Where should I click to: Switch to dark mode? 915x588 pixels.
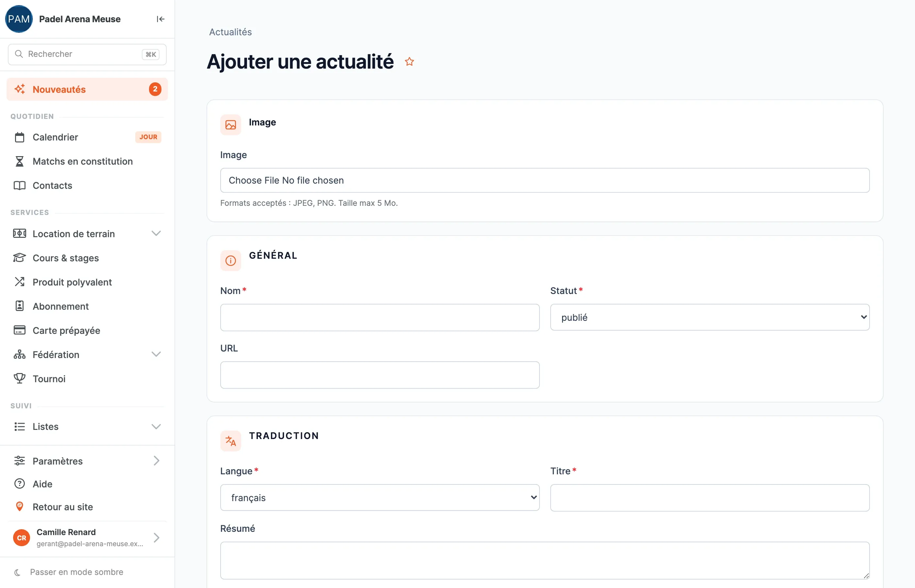click(x=69, y=572)
